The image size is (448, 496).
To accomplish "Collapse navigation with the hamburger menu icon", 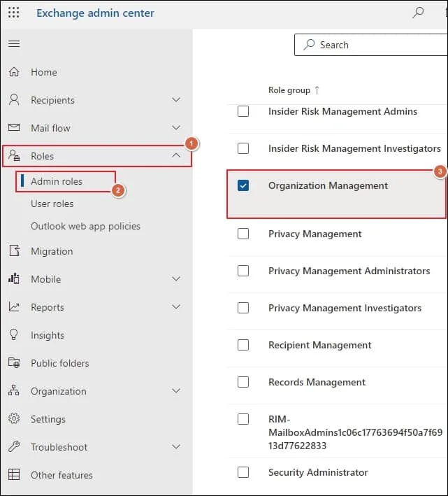I will point(14,43).
